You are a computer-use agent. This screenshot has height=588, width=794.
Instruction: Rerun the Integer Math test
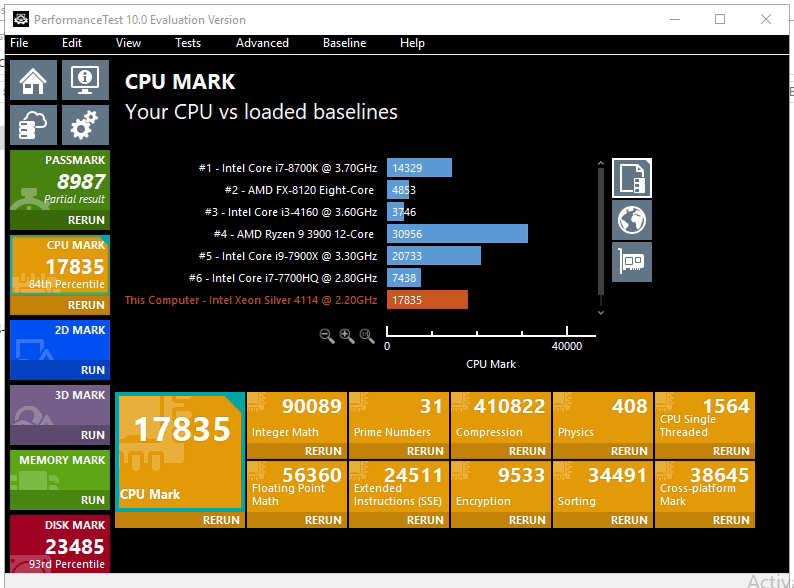323,451
